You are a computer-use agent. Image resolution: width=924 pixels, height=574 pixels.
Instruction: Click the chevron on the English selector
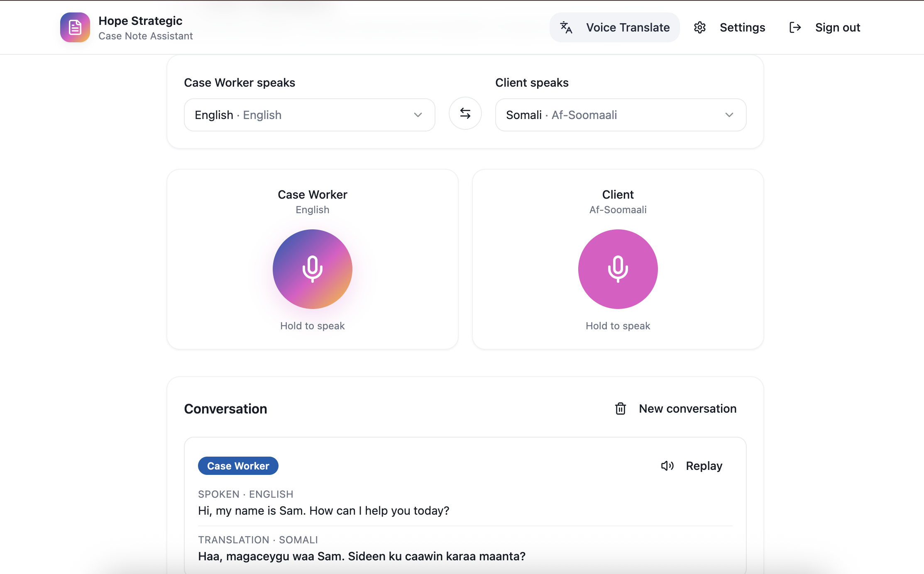coord(418,115)
